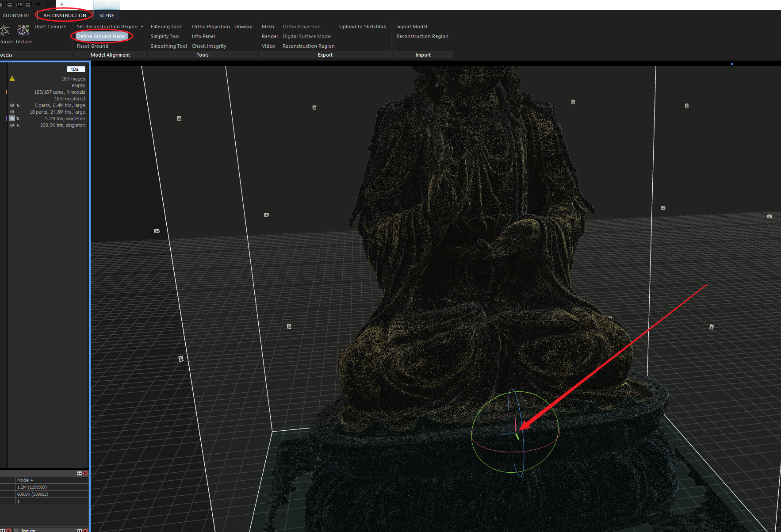The image size is (781, 532).
Task: Select the four-column layout icon
Action: pyautogui.click(x=29, y=4)
